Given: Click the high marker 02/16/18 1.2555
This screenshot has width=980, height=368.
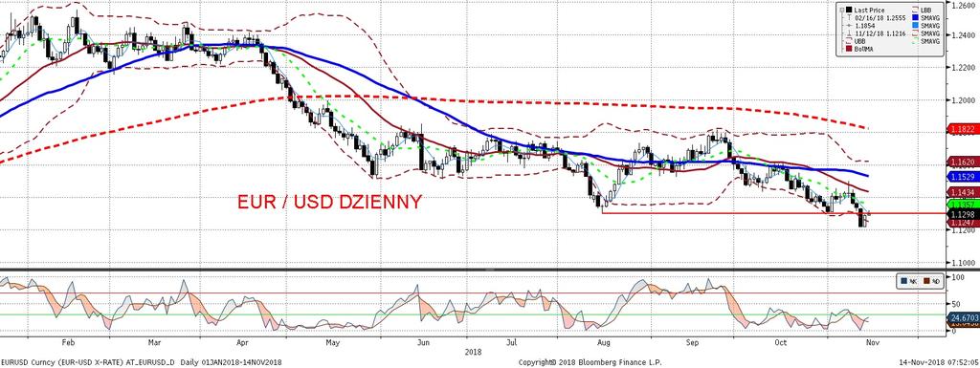Looking at the screenshot, I should pyautogui.click(x=877, y=18).
